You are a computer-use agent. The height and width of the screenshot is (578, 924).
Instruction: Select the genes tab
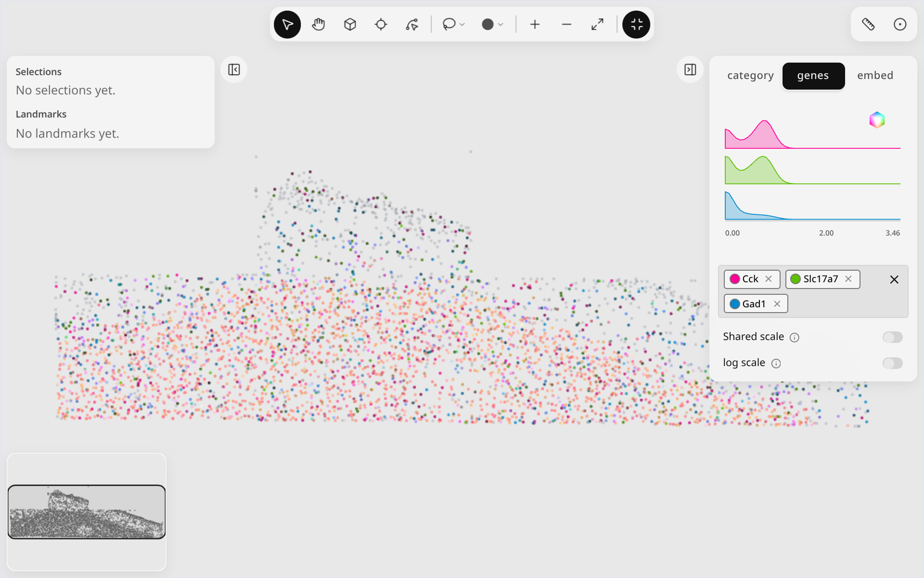(813, 76)
